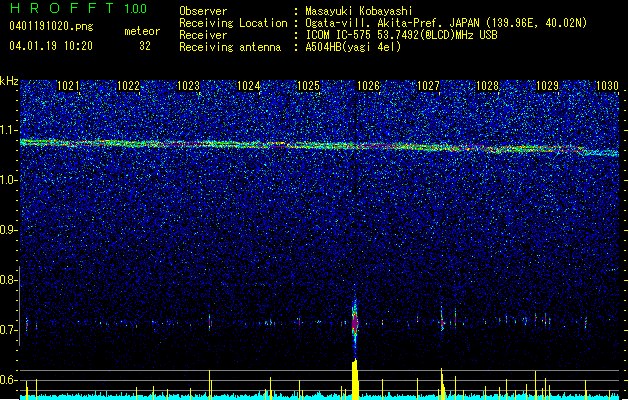Click the name Masayuki Kobayashi
629x400 pixels.
pyautogui.click(x=359, y=11)
